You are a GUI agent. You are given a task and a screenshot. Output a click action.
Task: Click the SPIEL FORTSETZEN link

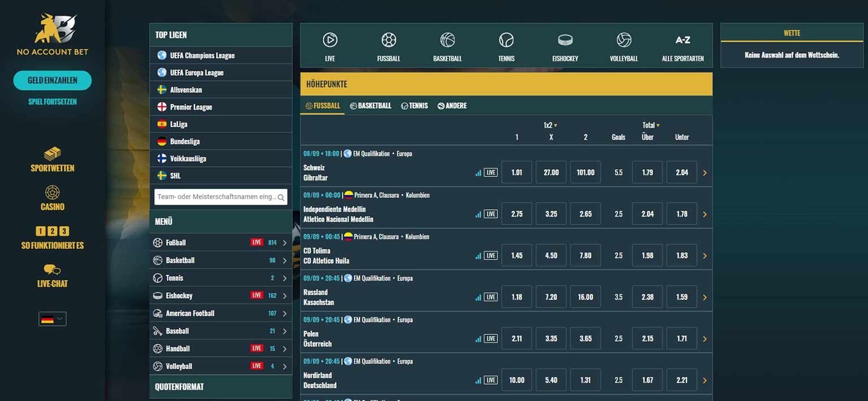point(52,101)
